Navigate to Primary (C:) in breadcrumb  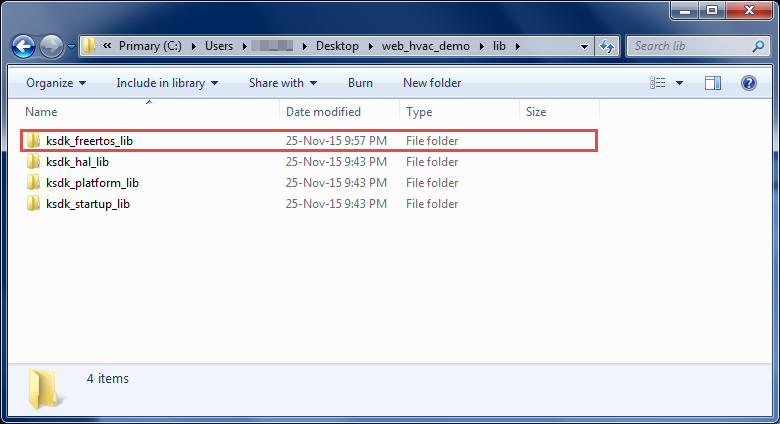[x=150, y=46]
